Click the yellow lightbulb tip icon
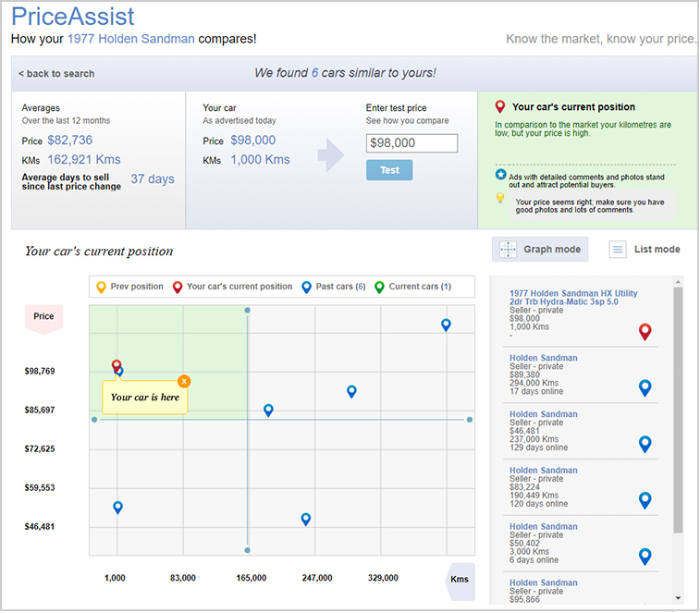 pos(500,198)
